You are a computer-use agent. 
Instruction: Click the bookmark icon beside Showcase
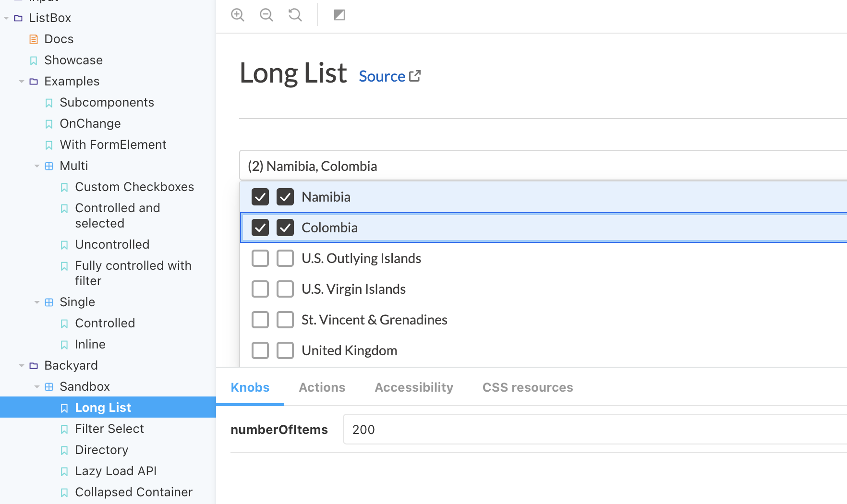click(33, 60)
